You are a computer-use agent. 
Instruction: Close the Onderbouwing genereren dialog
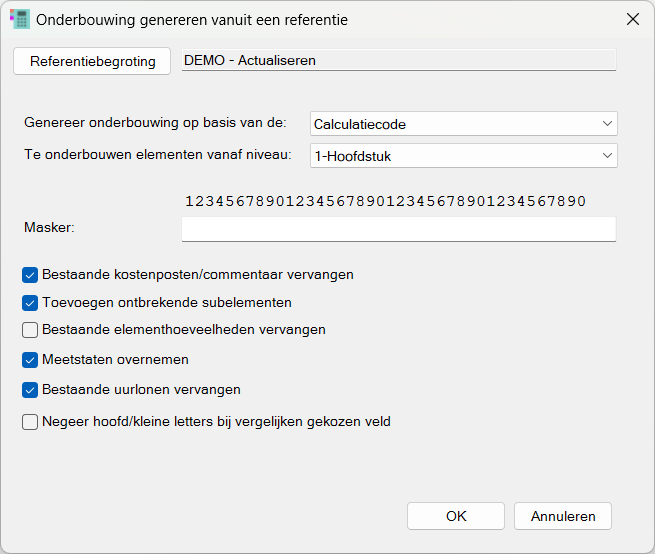(x=633, y=19)
